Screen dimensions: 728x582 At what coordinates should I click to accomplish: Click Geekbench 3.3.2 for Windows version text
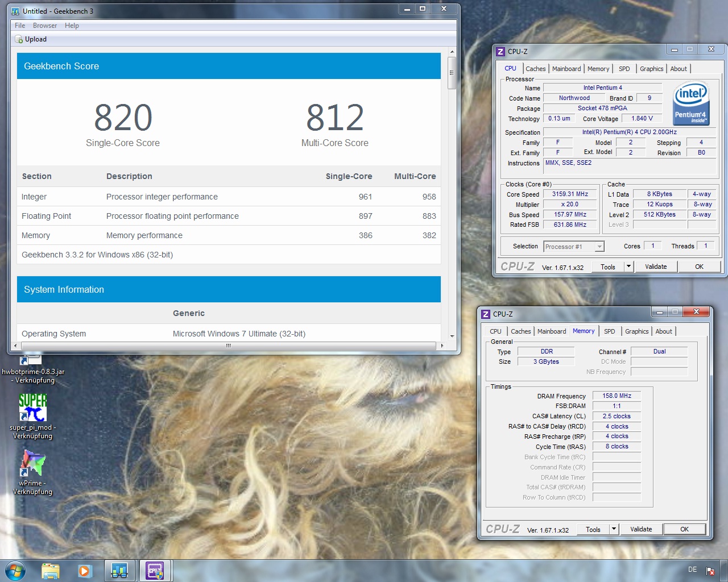pos(97,255)
